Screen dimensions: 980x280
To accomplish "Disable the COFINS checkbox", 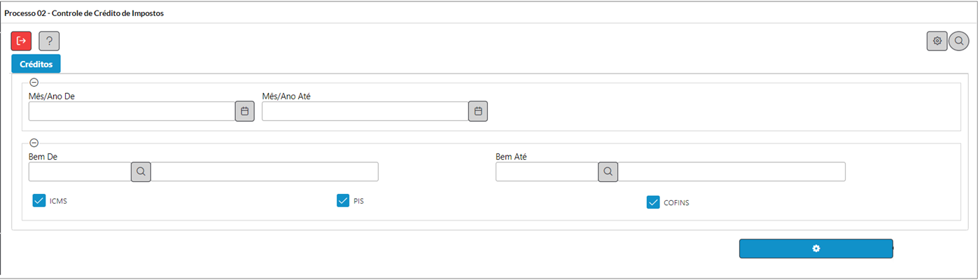I will tap(653, 202).
